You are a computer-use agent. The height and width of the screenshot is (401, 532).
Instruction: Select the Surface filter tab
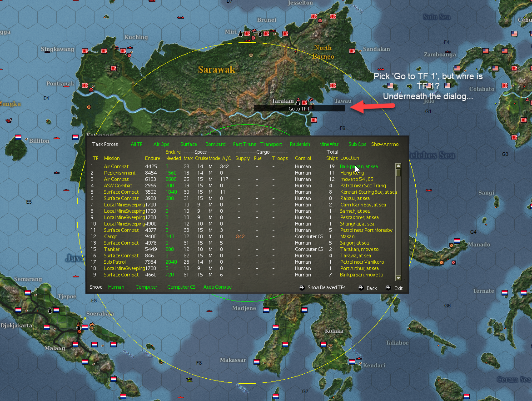189,144
